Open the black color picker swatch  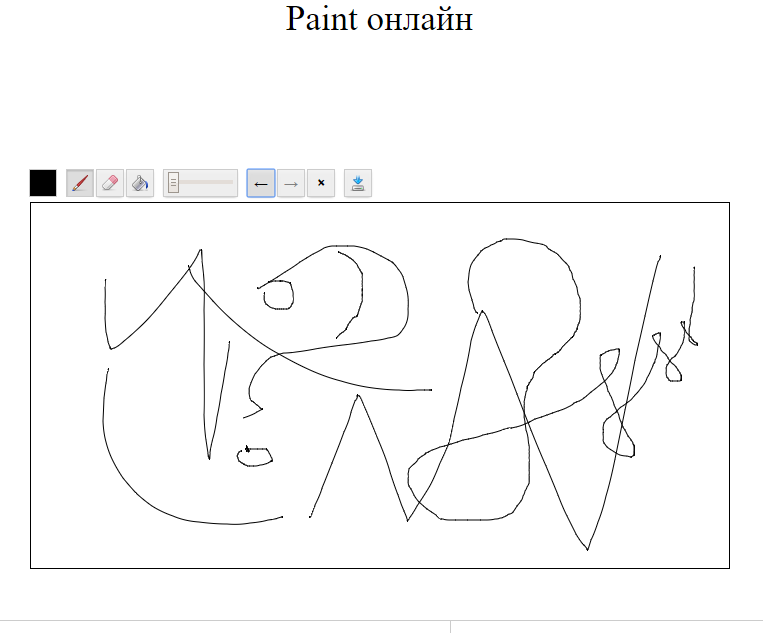click(43, 183)
